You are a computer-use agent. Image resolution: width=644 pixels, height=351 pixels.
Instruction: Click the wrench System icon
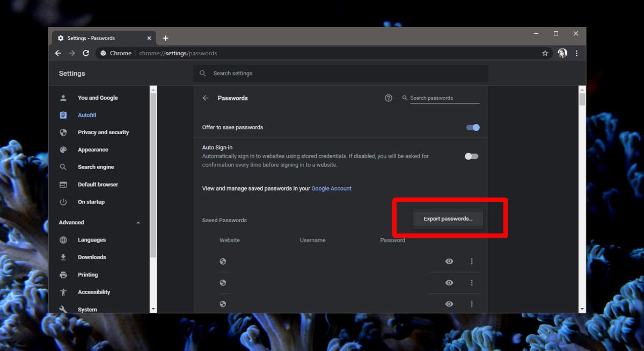tap(63, 309)
